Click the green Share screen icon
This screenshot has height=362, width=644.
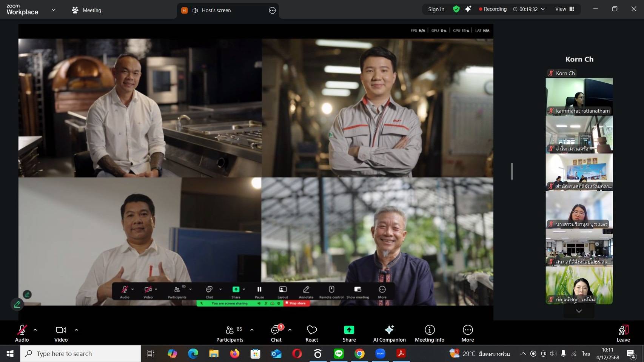[x=349, y=330]
